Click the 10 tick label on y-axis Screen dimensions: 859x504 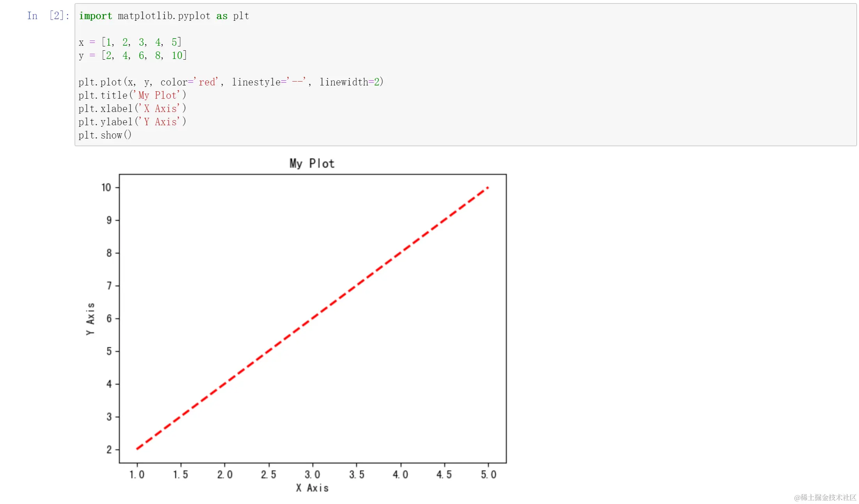[x=106, y=188]
